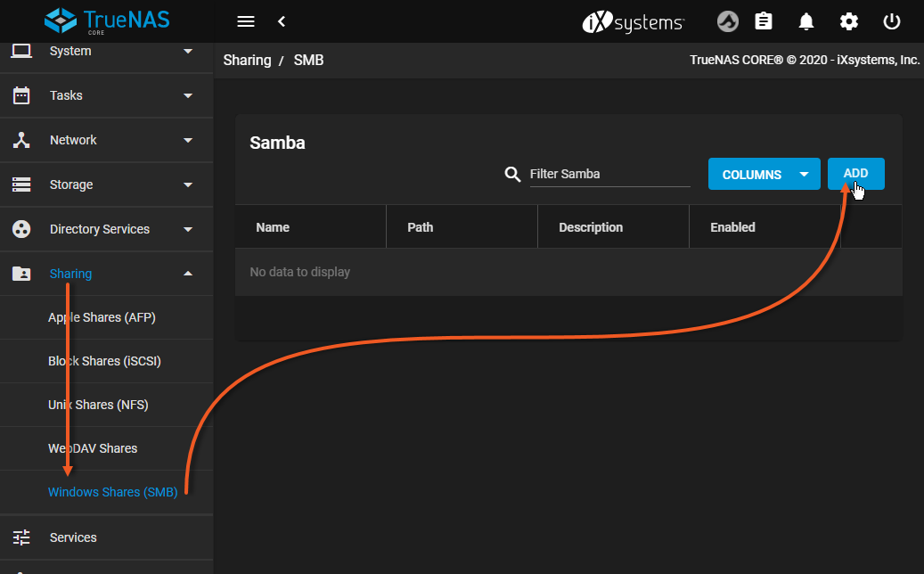924x574 pixels.
Task: Expand the System menu arrow
Action: click(188, 52)
